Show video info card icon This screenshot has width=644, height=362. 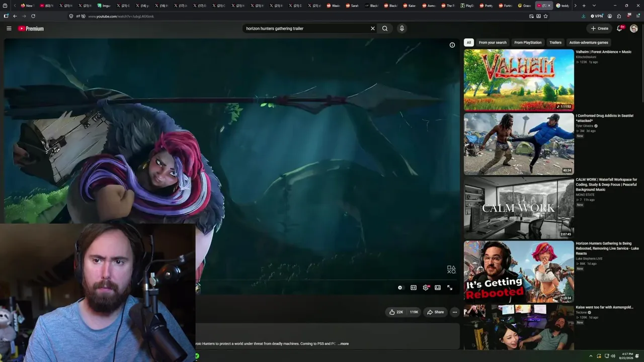452,45
